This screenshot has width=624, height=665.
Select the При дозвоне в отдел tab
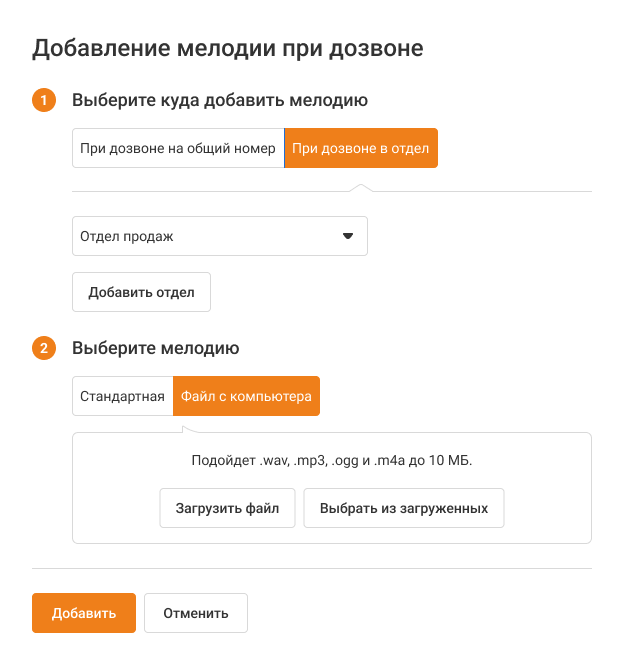(361, 149)
